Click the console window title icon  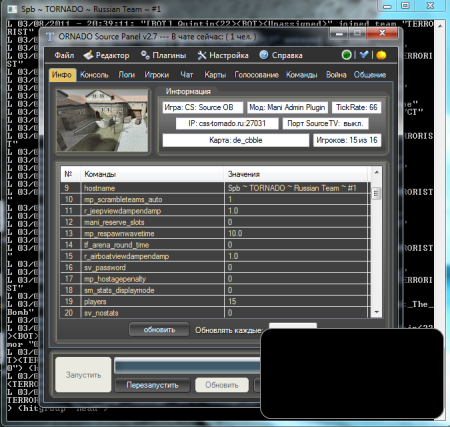click(x=12, y=9)
